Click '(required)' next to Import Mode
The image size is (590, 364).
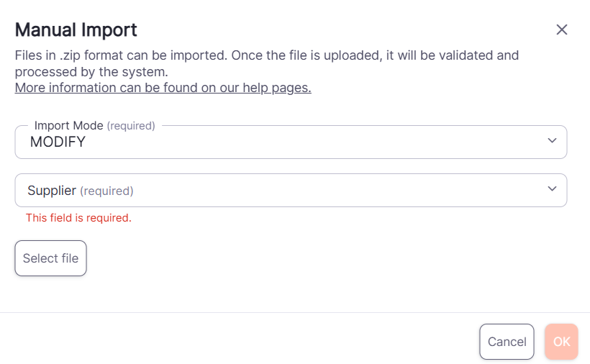[x=131, y=125]
